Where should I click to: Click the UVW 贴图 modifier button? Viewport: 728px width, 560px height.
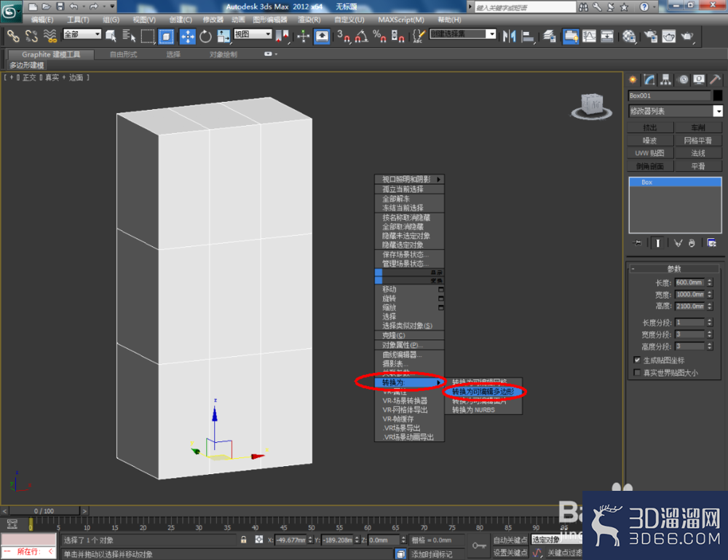pyautogui.click(x=650, y=153)
